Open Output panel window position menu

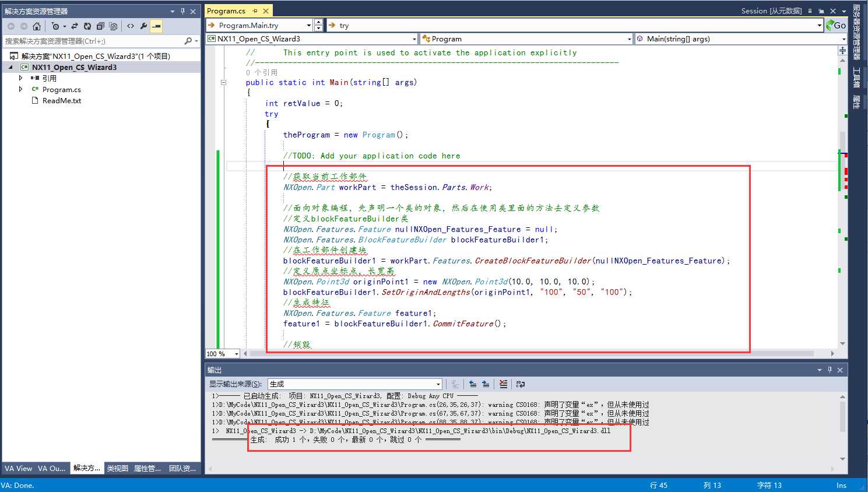tap(820, 370)
